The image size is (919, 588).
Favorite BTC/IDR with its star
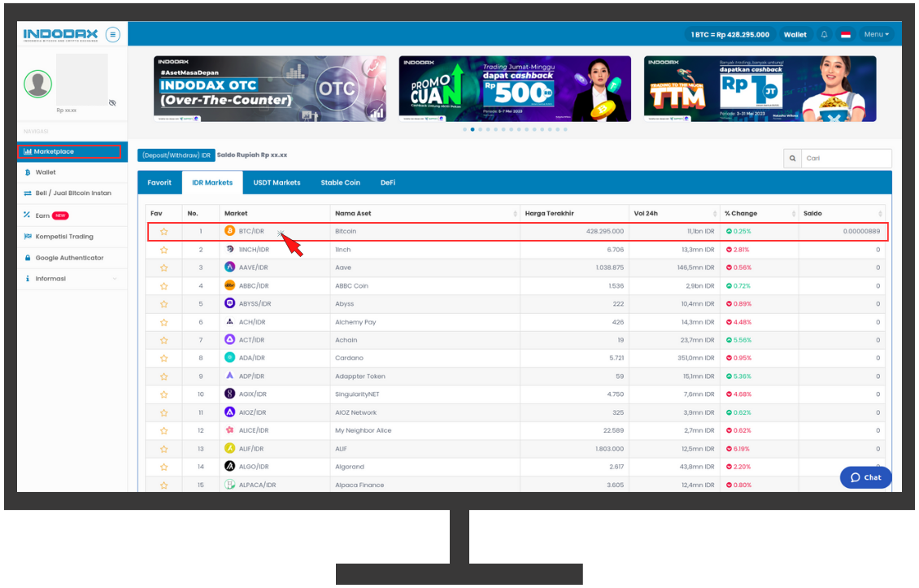pyautogui.click(x=164, y=232)
